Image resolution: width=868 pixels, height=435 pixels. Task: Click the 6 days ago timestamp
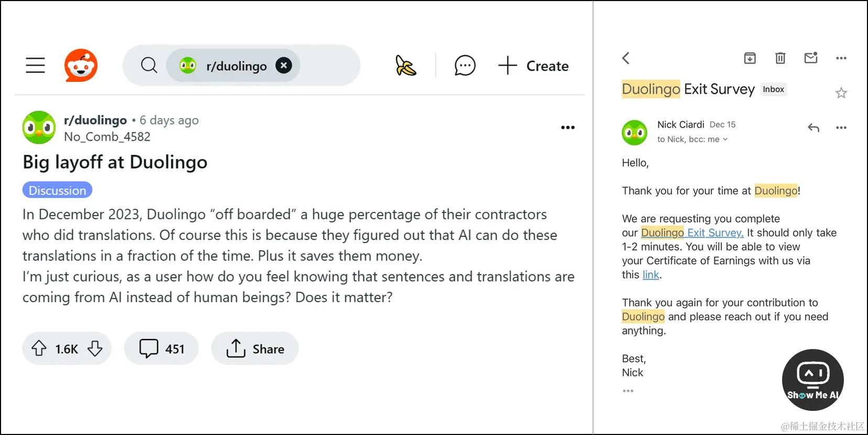[169, 120]
